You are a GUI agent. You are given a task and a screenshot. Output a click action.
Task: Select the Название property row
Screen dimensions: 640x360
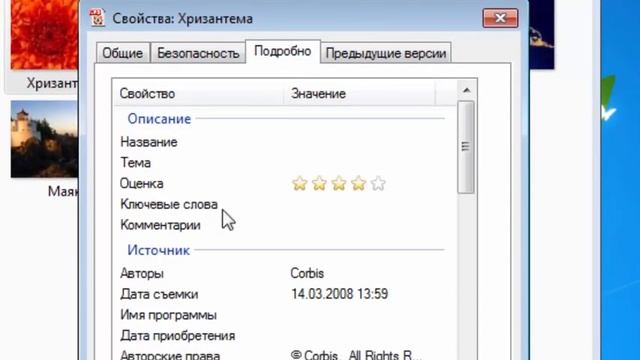tap(285, 142)
